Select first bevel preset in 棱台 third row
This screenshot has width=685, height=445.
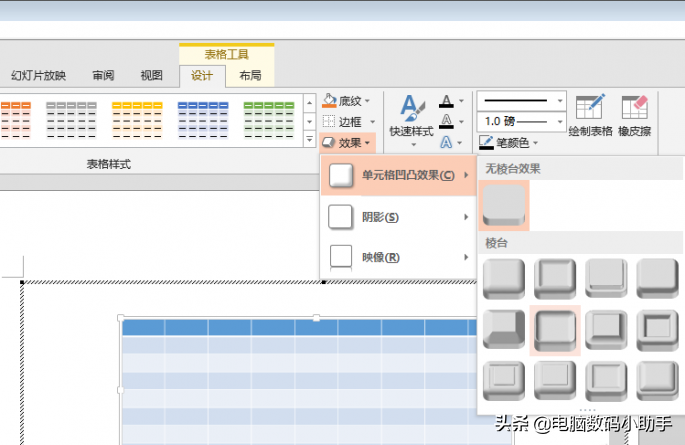(504, 381)
